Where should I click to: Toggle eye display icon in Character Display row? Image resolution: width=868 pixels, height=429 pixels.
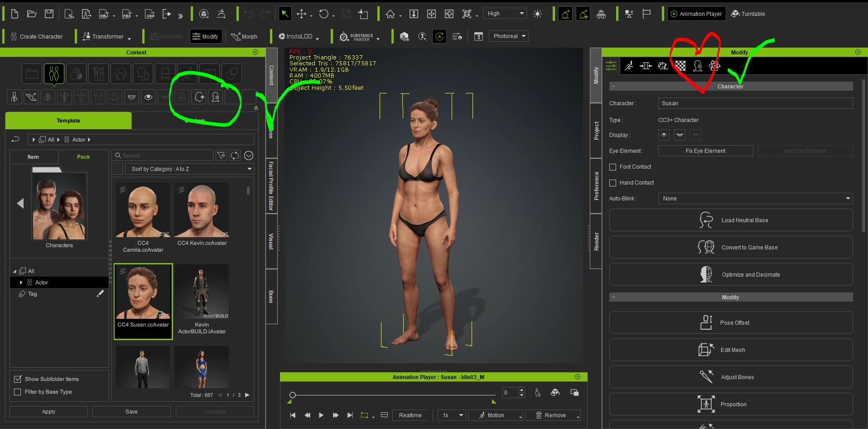(x=664, y=135)
